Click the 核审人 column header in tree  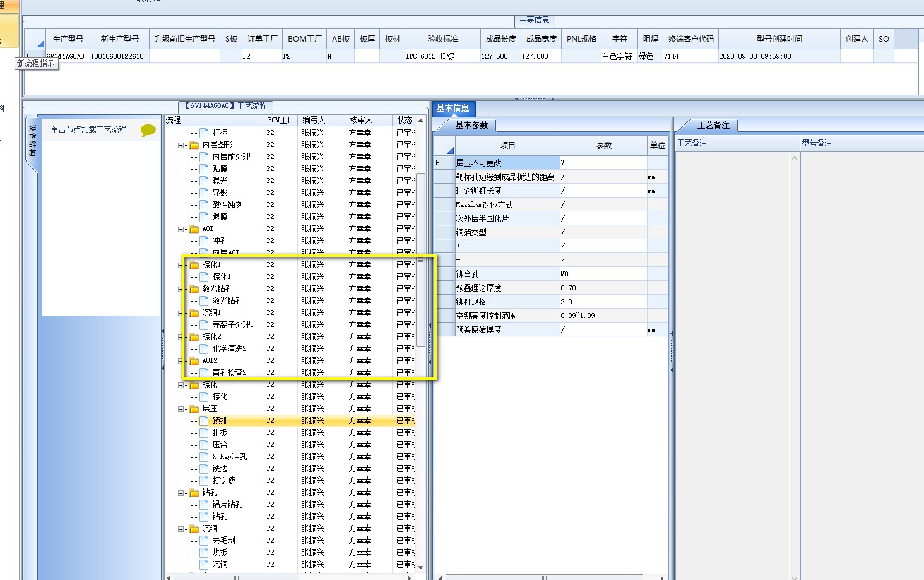pyautogui.click(x=369, y=120)
